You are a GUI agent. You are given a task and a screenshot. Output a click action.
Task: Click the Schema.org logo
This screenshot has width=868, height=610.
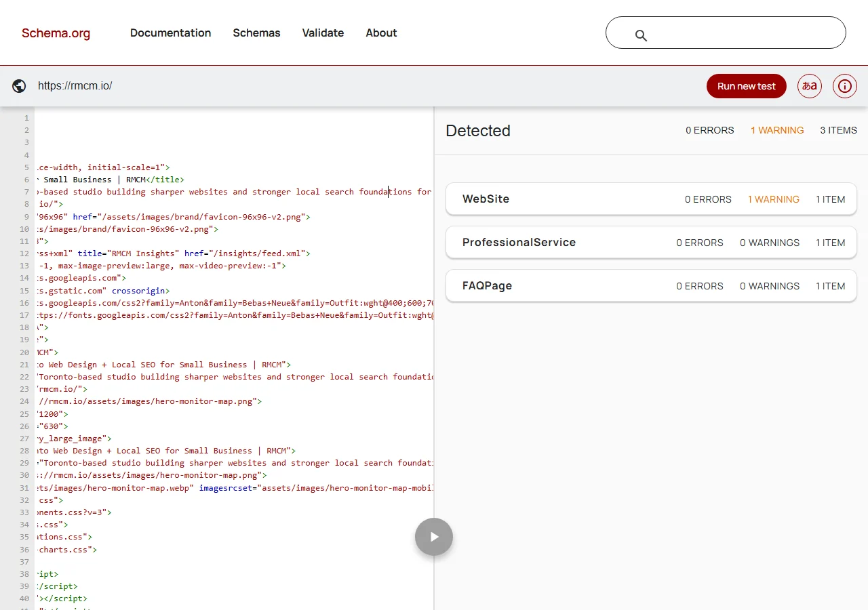click(56, 33)
